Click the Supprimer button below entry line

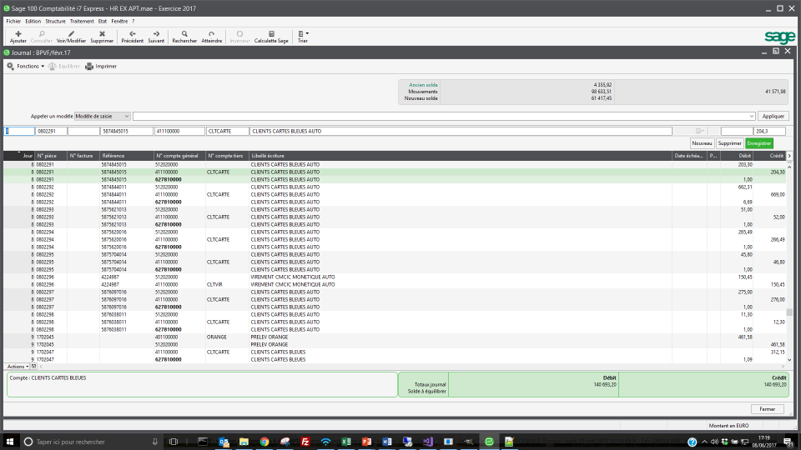[729, 144]
